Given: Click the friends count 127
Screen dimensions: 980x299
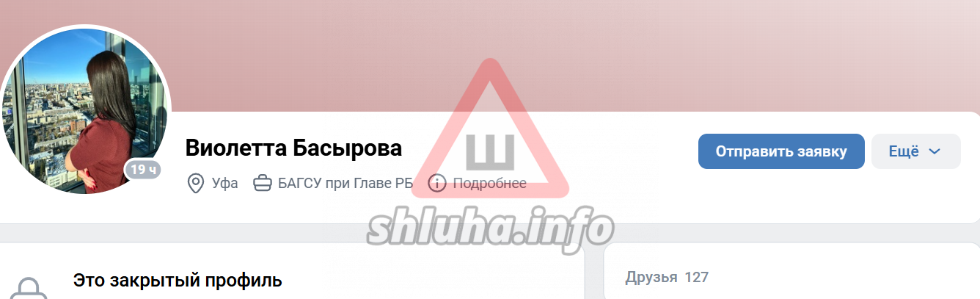Looking at the screenshot, I should [x=697, y=277].
